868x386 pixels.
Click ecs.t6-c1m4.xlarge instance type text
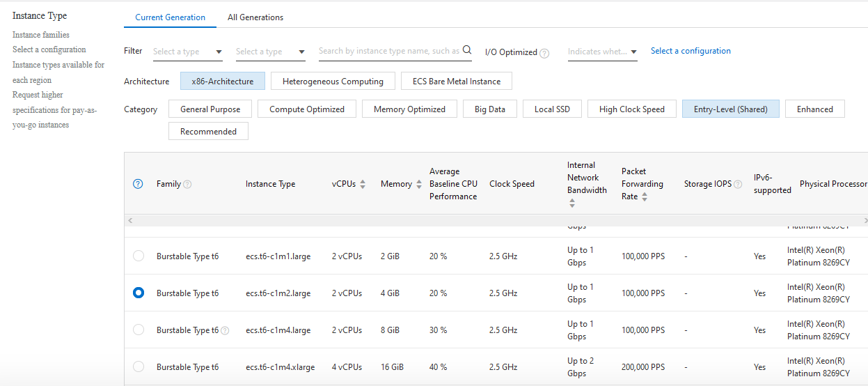[280, 367]
